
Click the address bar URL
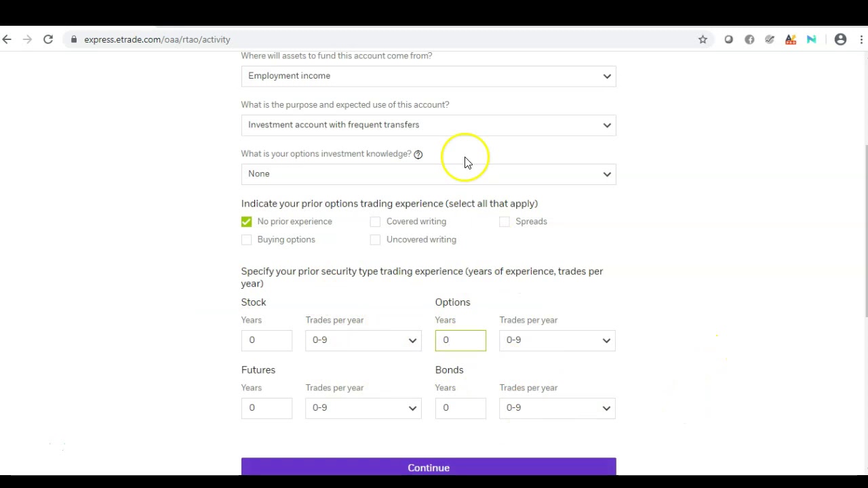pyautogui.click(x=157, y=40)
